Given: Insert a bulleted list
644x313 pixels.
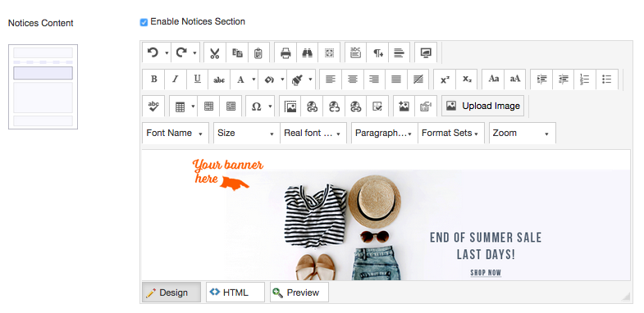Looking at the screenshot, I should [x=606, y=79].
